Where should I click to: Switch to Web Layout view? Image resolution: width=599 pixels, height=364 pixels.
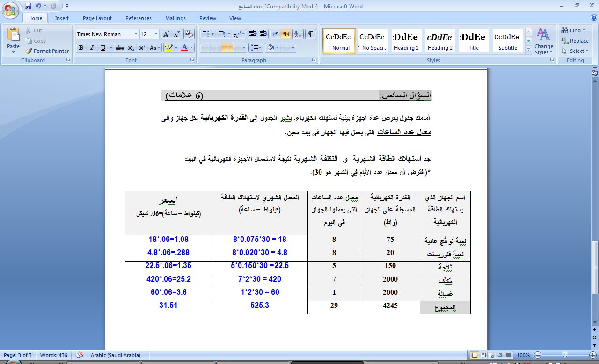click(x=491, y=355)
